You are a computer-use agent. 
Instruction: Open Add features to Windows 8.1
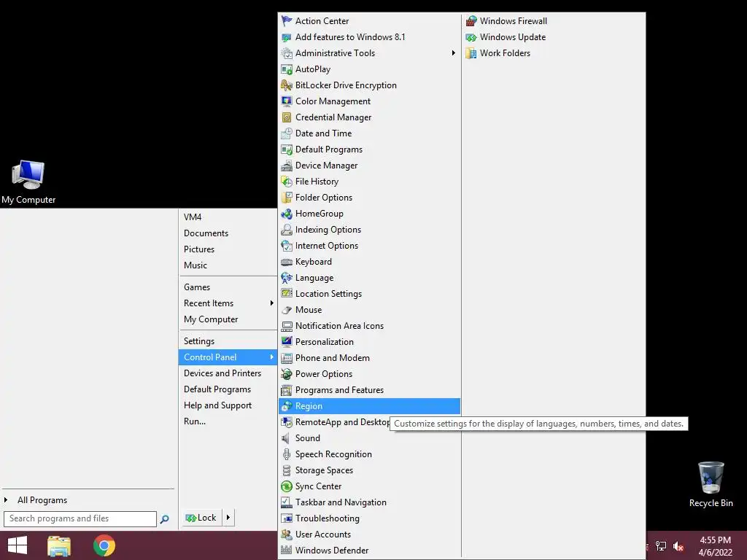click(x=369, y=37)
